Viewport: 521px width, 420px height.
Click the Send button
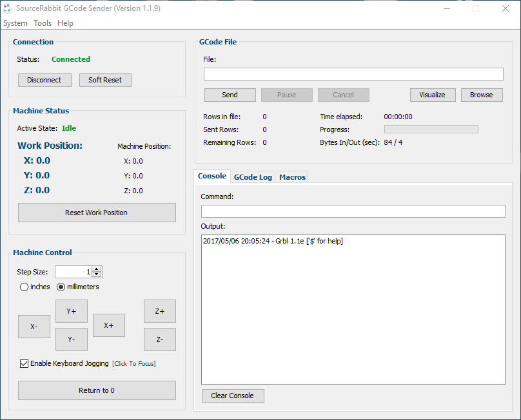click(230, 95)
